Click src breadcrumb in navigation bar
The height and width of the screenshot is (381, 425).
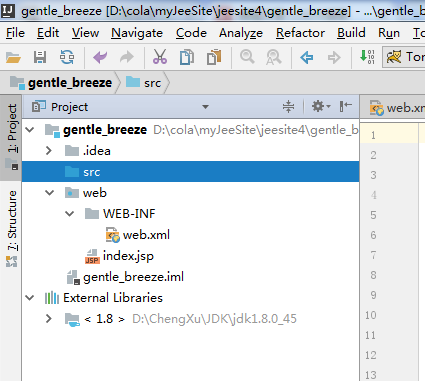pyautogui.click(x=144, y=82)
